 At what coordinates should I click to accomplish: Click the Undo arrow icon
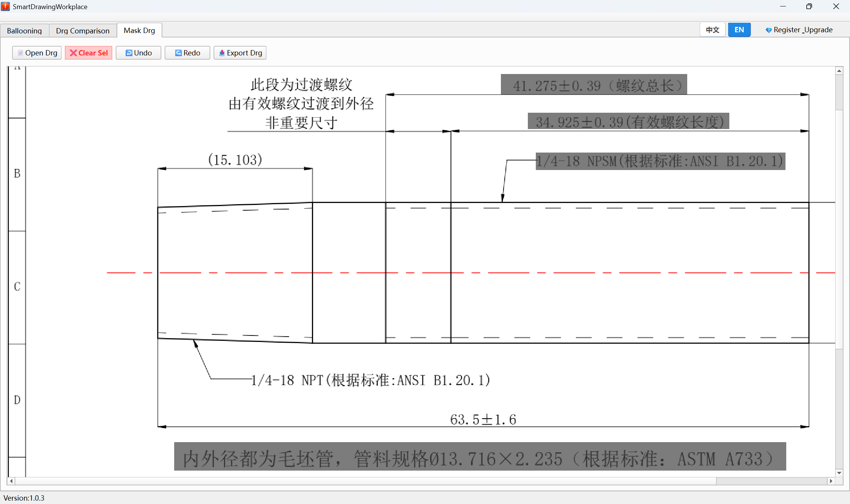(129, 53)
